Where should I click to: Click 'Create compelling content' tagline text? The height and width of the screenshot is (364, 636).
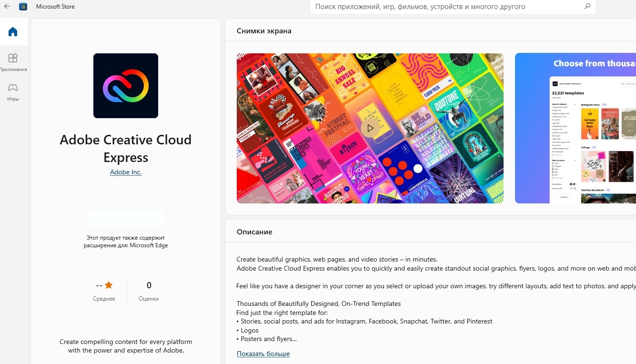tap(126, 346)
